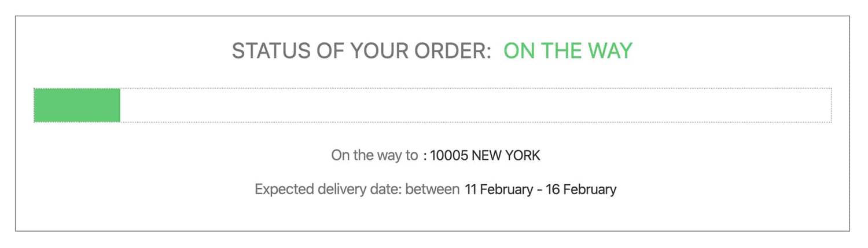Click the colon before the 10005 zip code
The width and height of the screenshot is (868, 248).
pos(425,156)
